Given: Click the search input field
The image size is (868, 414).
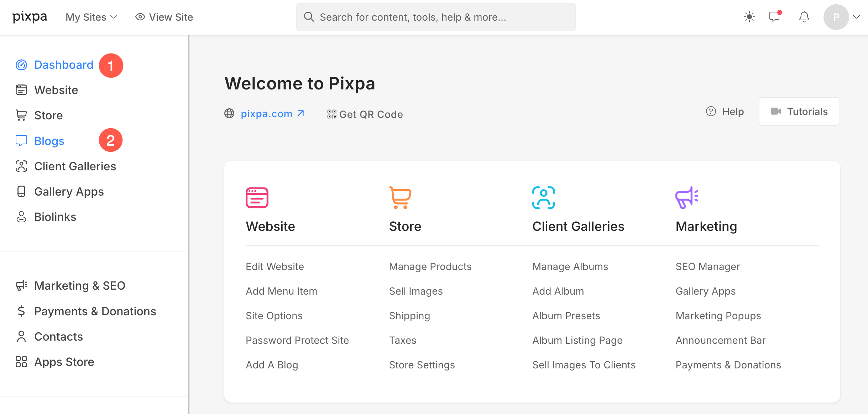Looking at the screenshot, I should coord(436,17).
